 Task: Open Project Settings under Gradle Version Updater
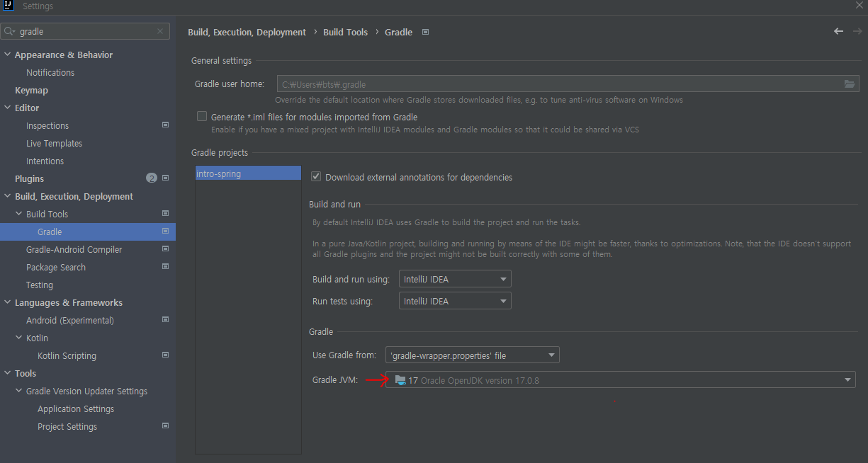click(x=67, y=426)
